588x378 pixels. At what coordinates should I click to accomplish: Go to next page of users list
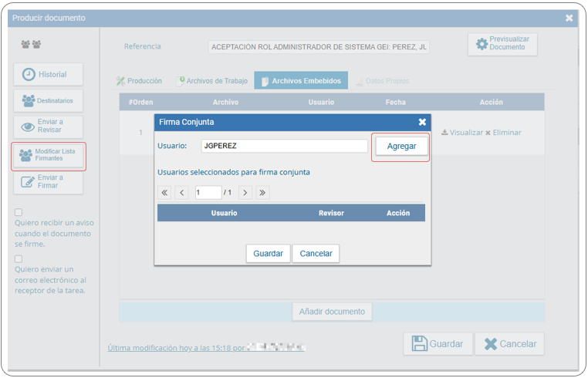[245, 193]
